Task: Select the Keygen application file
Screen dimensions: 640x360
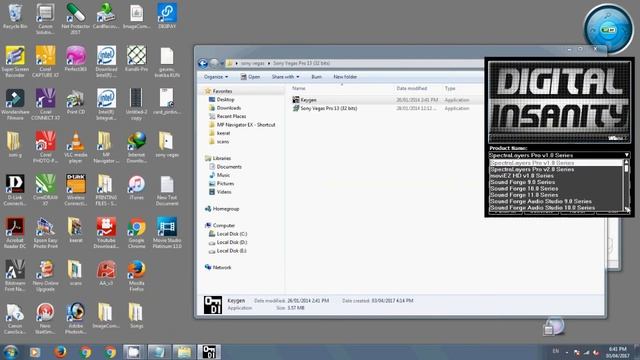Action: coord(309,100)
